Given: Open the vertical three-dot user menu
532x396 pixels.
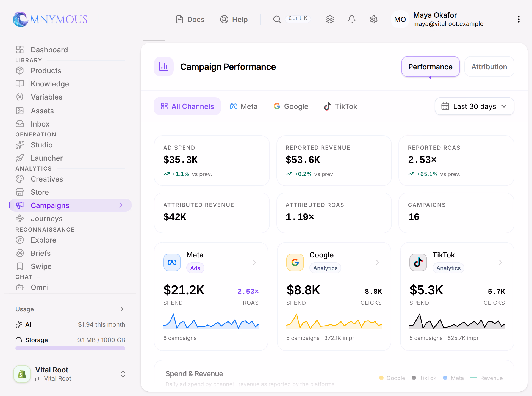Looking at the screenshot, I should click(519, 19).
